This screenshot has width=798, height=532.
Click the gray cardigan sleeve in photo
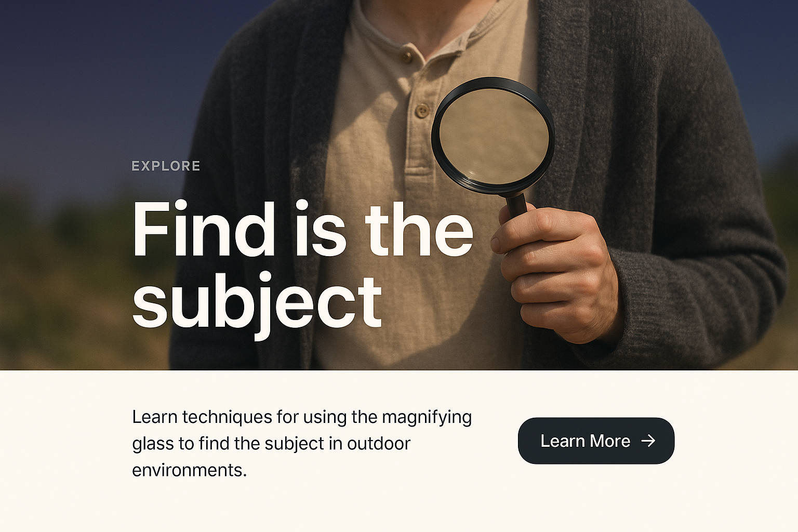[696, 270]
